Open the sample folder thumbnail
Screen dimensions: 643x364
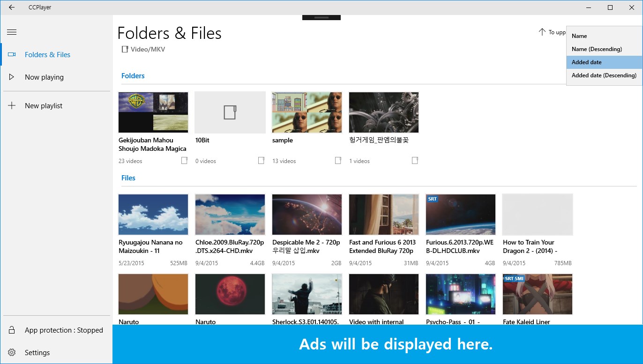point(307,112)
